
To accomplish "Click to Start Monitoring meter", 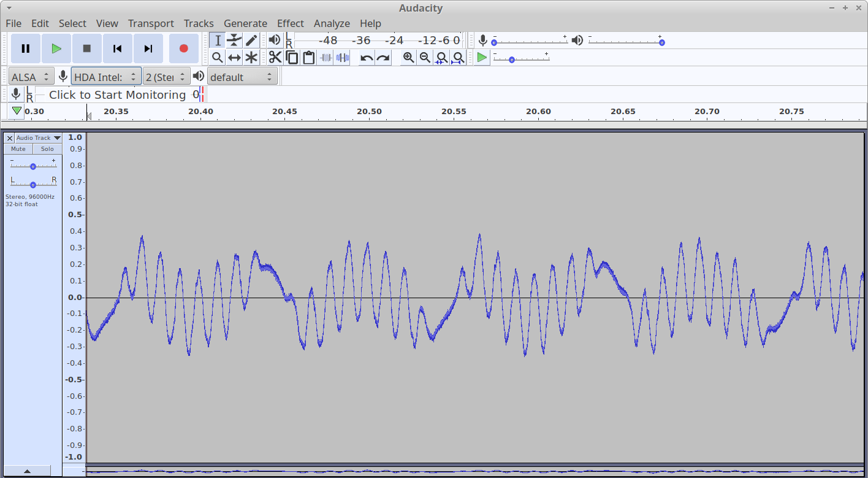I will tap(117, 94).
